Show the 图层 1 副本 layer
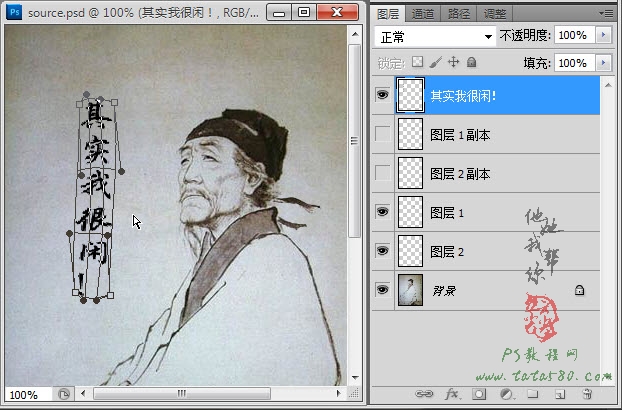The image size is (622, 410). pyautogui.click(x=382, y=134)
